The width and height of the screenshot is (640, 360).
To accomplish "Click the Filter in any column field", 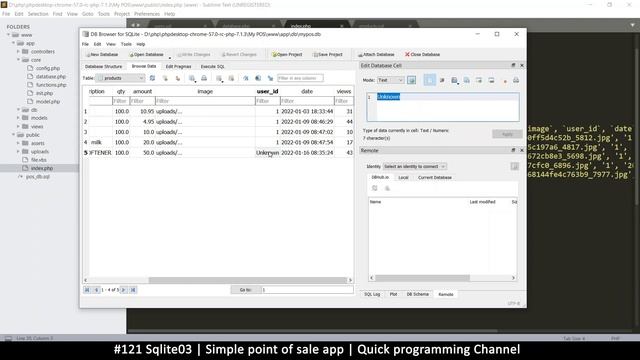I will tap(300, 78).
